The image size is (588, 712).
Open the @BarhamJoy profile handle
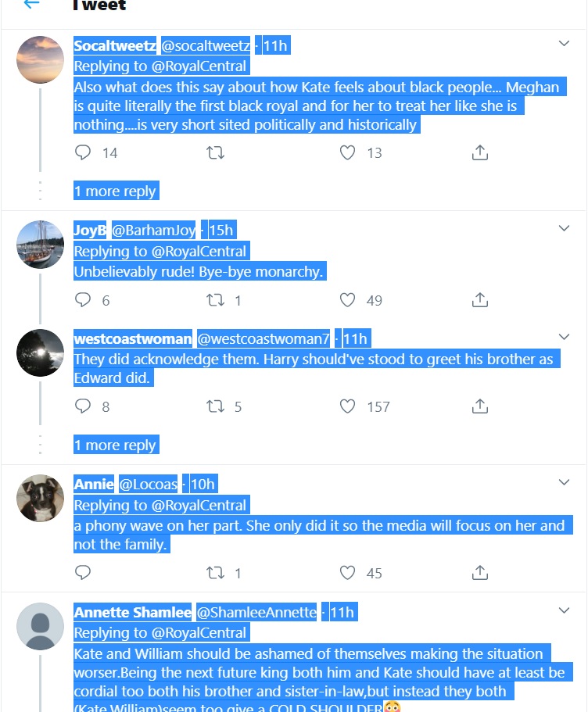click(154, 231)
